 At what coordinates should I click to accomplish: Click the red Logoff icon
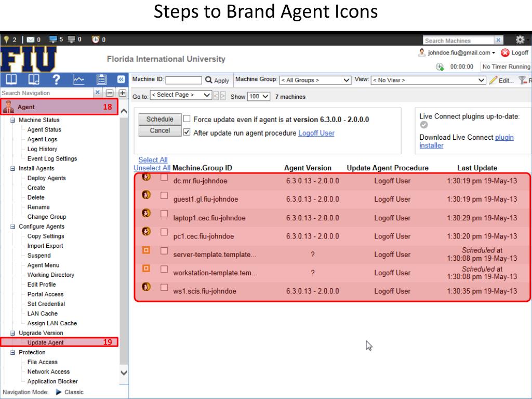(505, 52)
